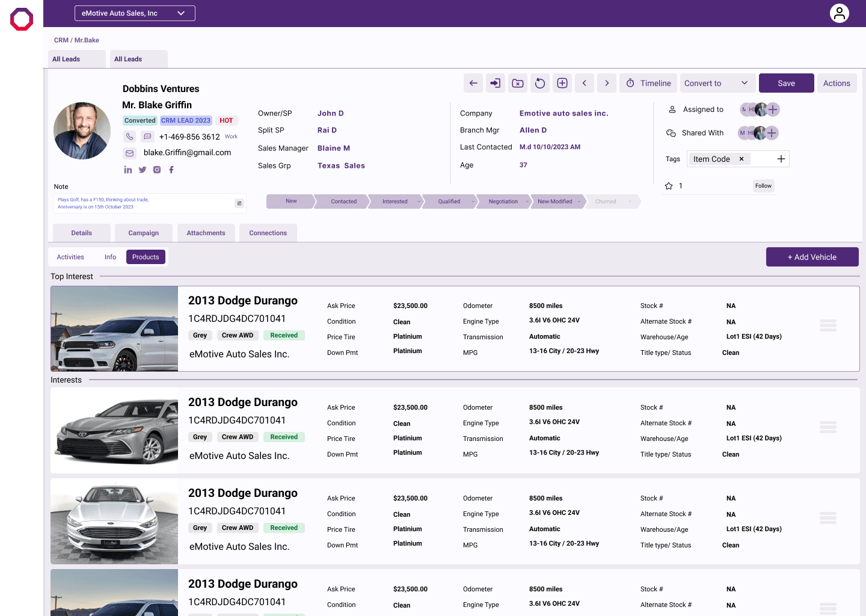866x616 pixels.
Task: Expand the Negotiation stage dropdown arrow
Action: 527,202
